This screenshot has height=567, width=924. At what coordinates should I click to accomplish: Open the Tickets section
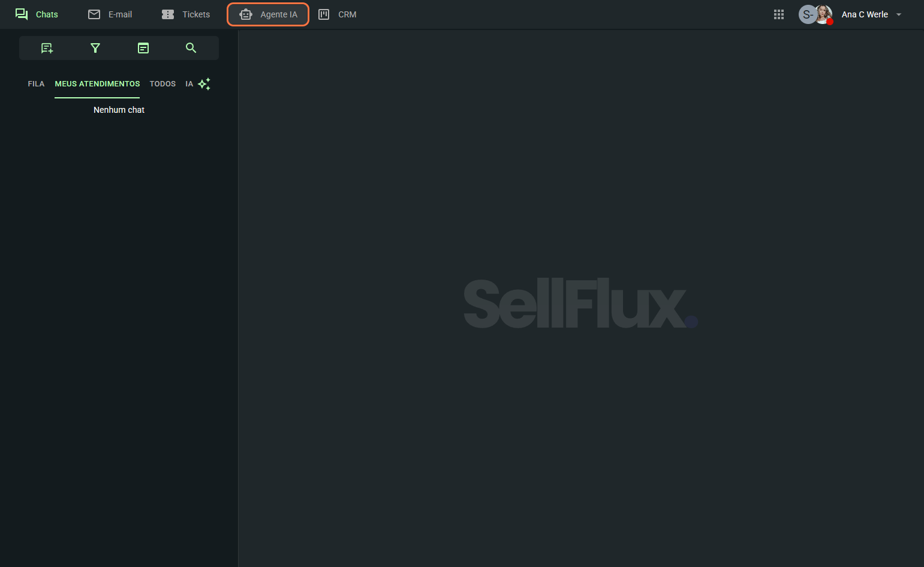click(x=186, y=14)
